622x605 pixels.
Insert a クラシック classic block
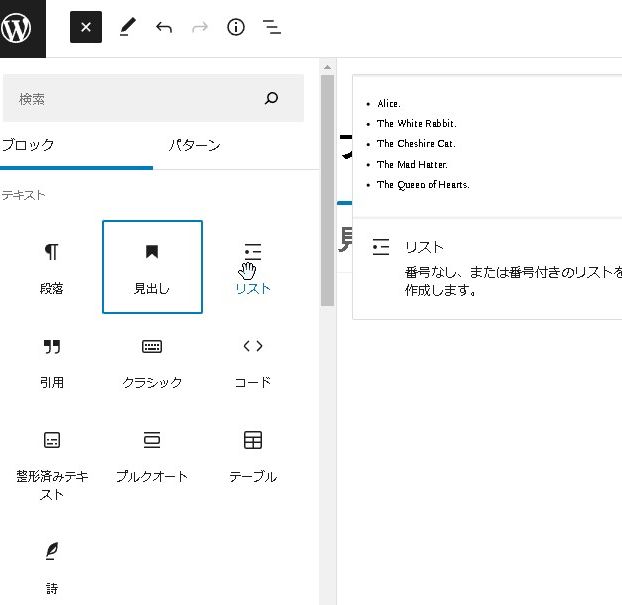pyautogui.click(x=152, y=361)
